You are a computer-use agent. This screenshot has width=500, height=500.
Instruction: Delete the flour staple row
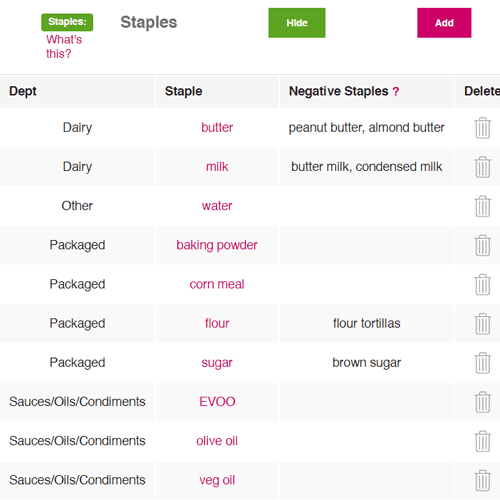coord(482,323)
